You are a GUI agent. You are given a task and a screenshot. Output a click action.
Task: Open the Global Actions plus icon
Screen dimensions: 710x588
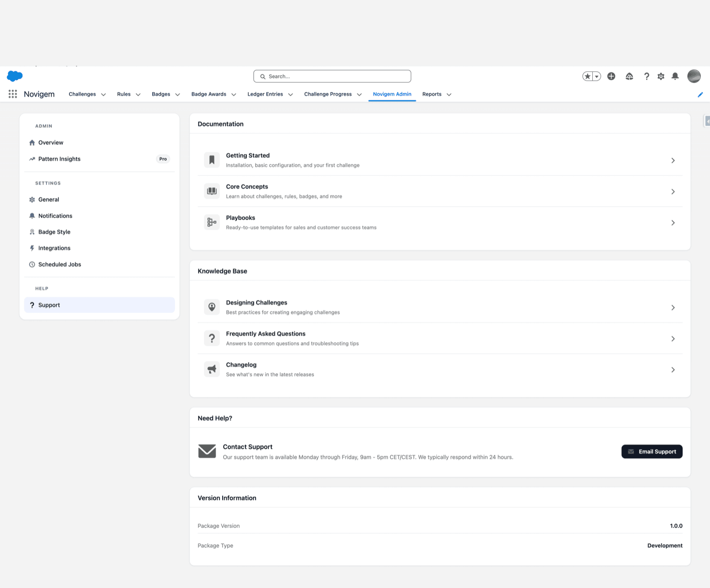tap(612, 77)
